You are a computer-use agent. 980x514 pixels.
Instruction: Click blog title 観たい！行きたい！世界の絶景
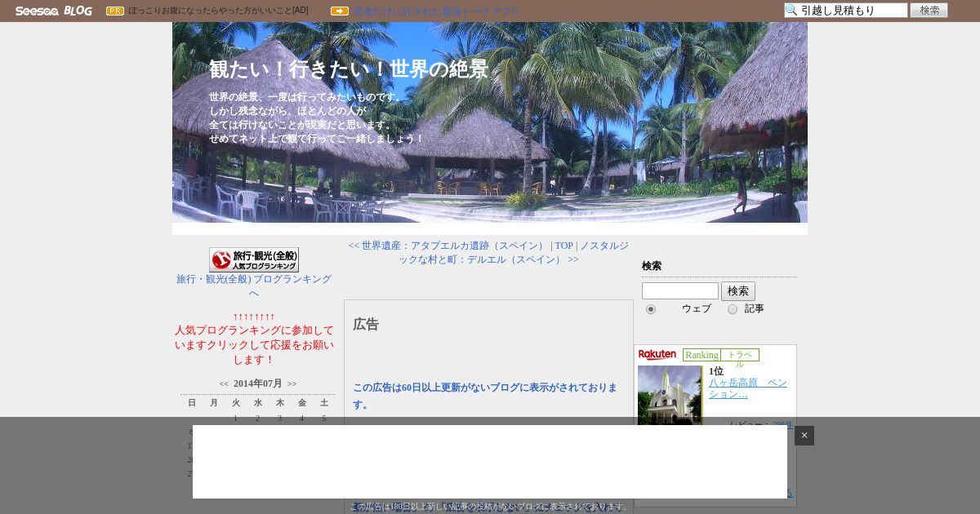click(349, 69)
